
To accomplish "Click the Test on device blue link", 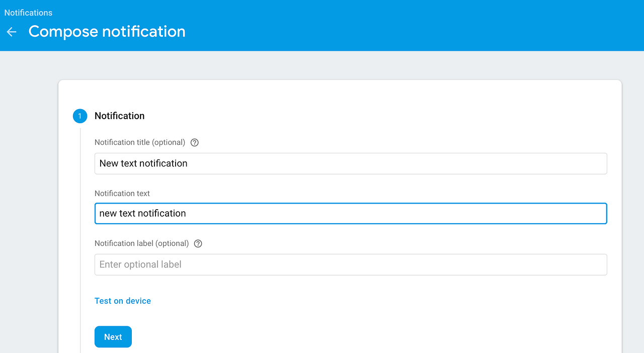I will [123, 301].
